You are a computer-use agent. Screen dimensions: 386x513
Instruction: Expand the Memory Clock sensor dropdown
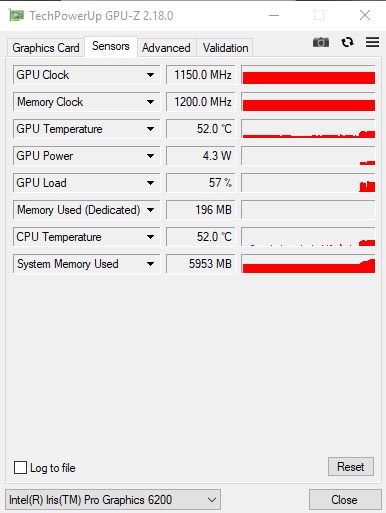click(x=150, y=102)
